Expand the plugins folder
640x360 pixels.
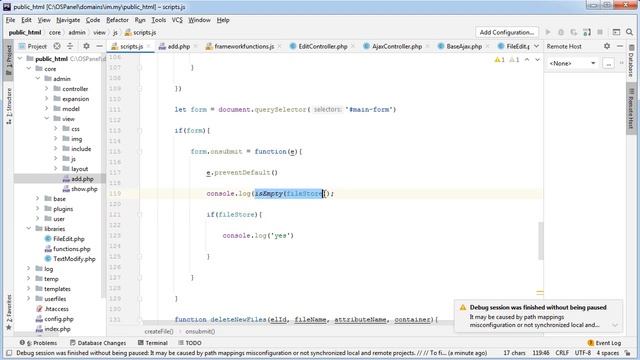click(x=38, y=209)
